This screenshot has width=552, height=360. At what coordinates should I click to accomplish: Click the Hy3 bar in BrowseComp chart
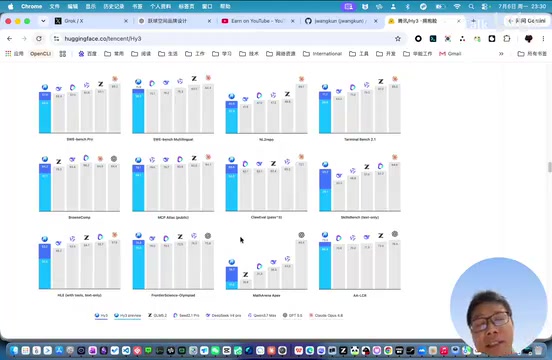[45, 188]
